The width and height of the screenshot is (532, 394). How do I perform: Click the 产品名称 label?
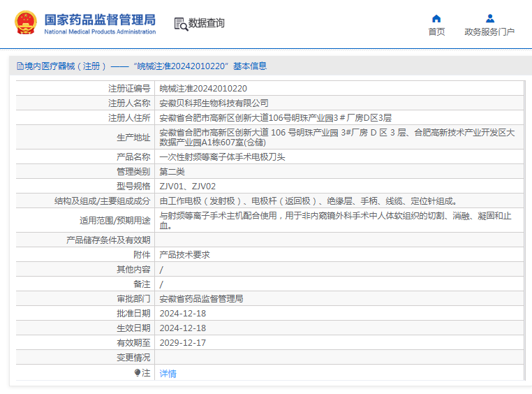click(133, 156)
